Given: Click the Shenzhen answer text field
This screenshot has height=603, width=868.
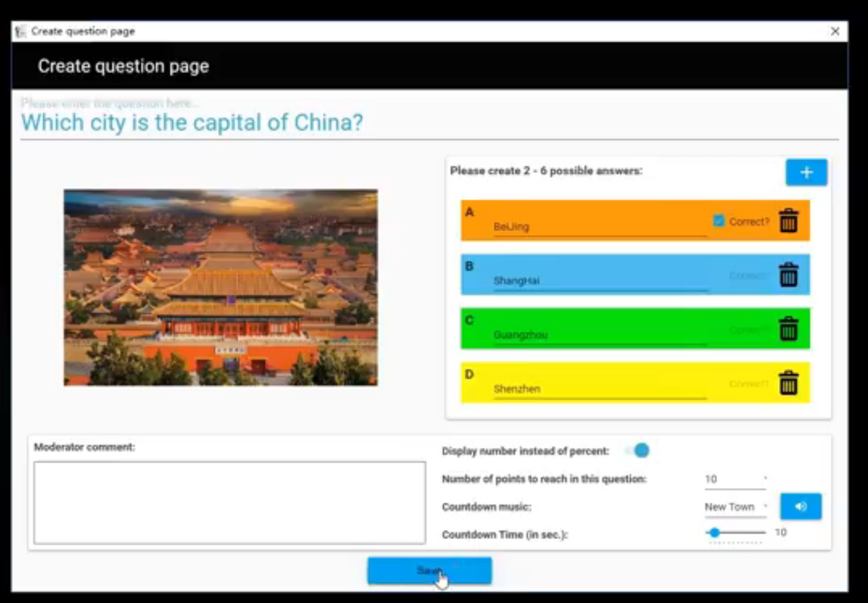Looking at the screenshot, I should 600,389.
